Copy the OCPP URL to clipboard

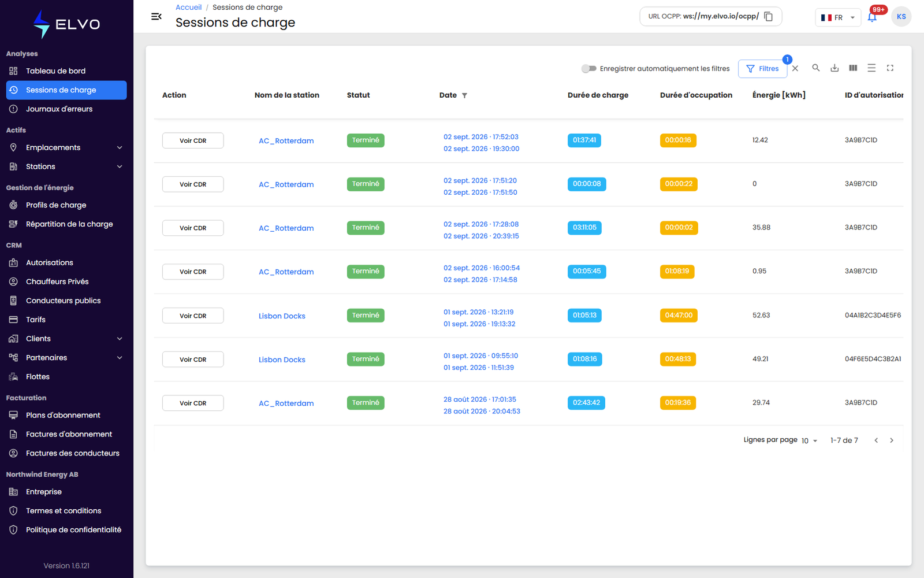pos(769,16)
